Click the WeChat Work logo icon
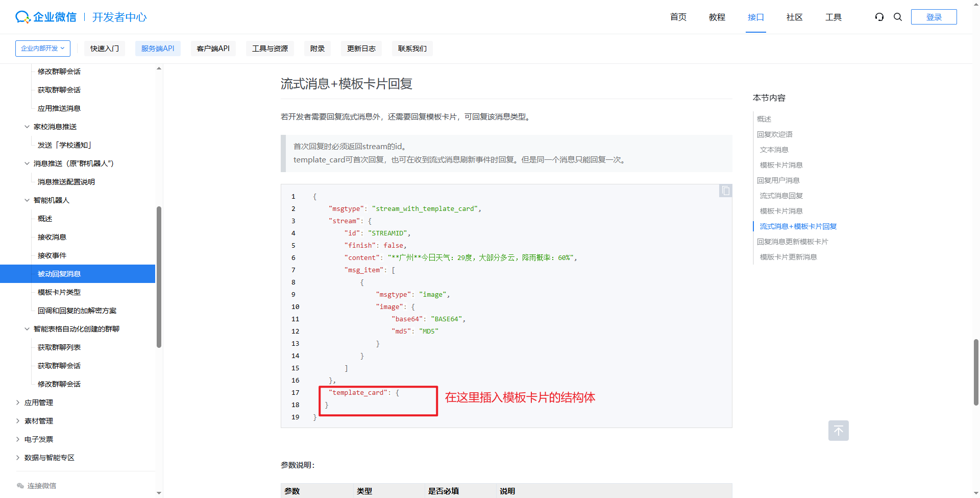 tap(22, 17)
